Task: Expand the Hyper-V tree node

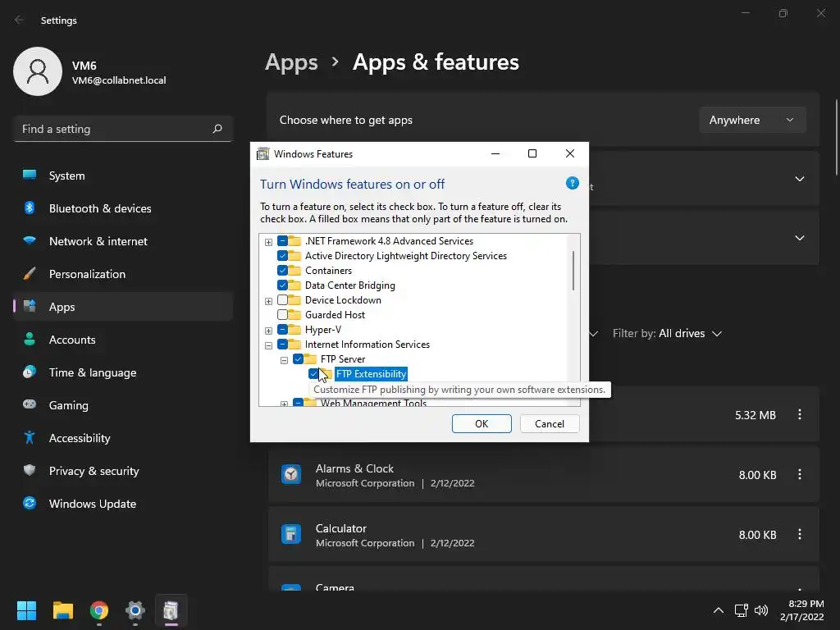Action: [268, 331]
